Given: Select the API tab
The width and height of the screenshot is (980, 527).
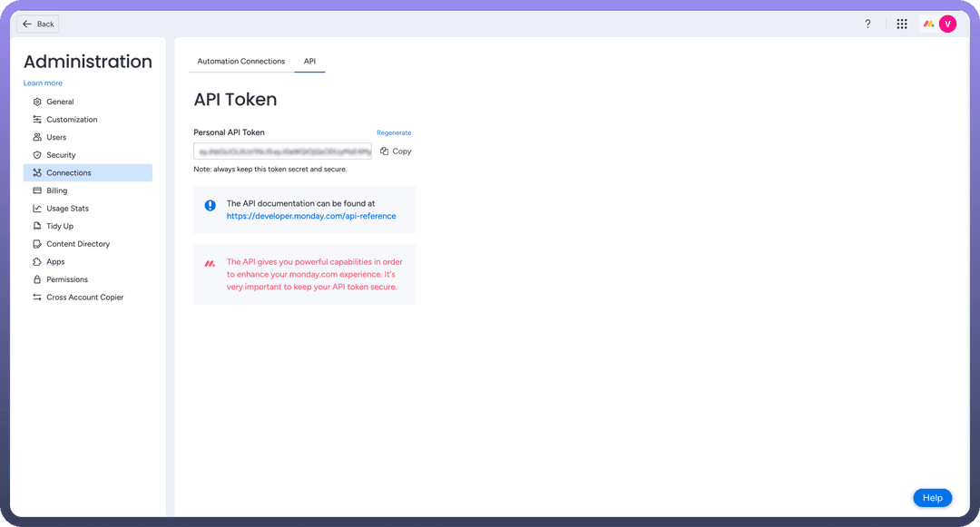Looking at the screenshot, I should (x=309, y=62).
